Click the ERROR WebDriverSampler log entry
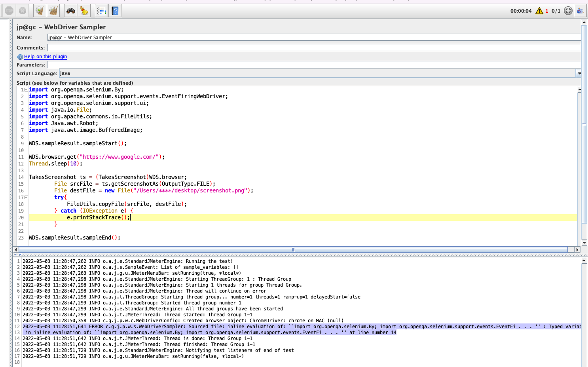 click(x=302, y=327)
